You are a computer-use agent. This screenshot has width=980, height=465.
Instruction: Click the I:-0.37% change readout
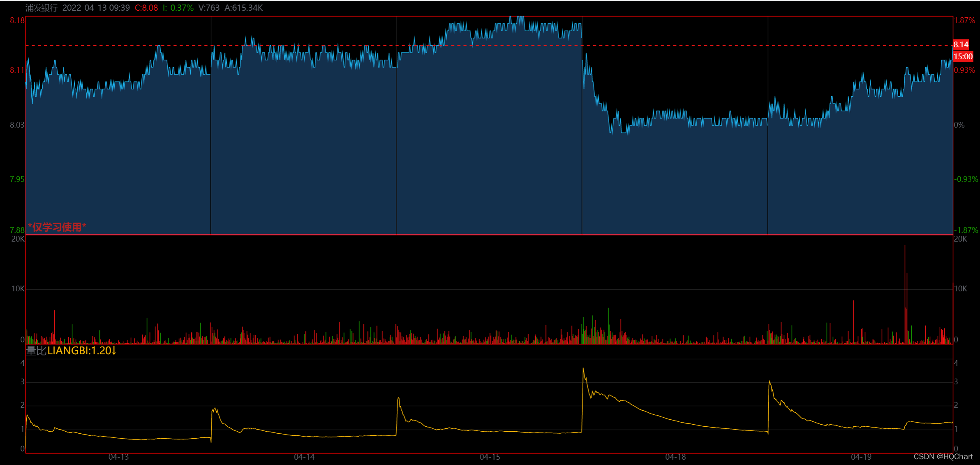[178, 8]
